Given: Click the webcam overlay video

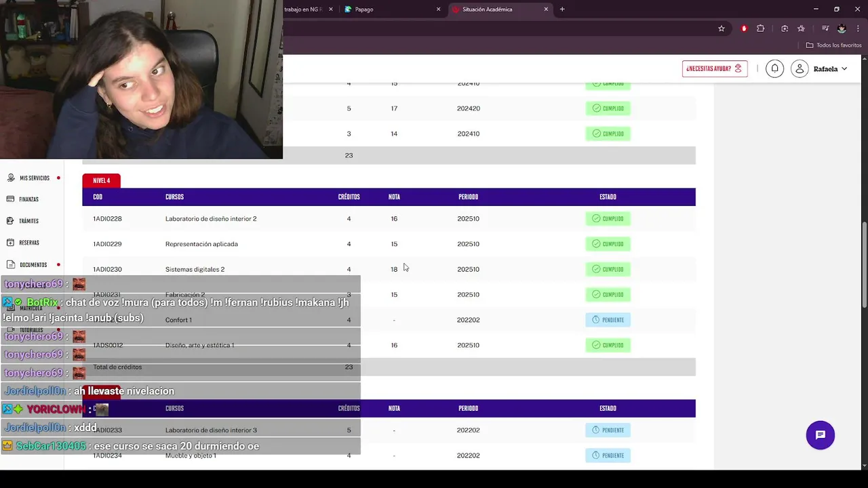Looking at the screenshot, I should click(x=141, y=79).
